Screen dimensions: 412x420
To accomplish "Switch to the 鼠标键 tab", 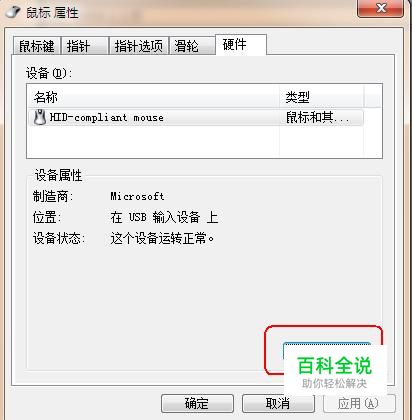I will coord(37,46).
